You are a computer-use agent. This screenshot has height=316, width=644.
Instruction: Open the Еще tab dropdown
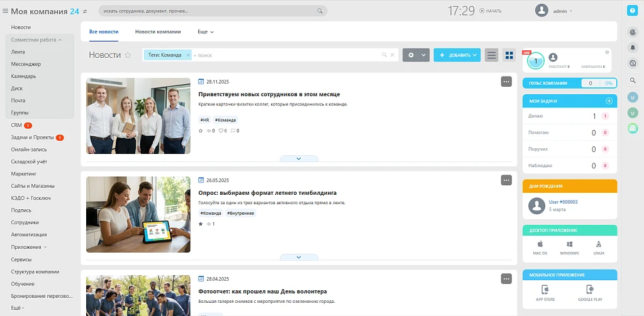[x=206, y=31]
